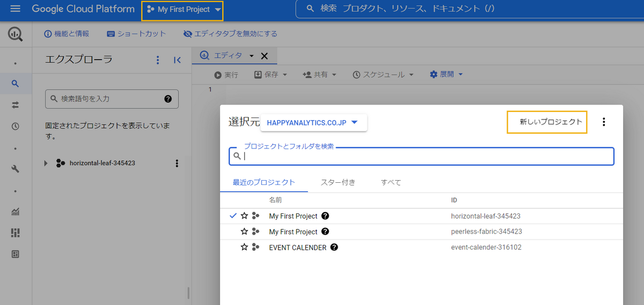644x305 pixels.
Task: Star the EVENT CALENDER project
Action: pos(244,247)
